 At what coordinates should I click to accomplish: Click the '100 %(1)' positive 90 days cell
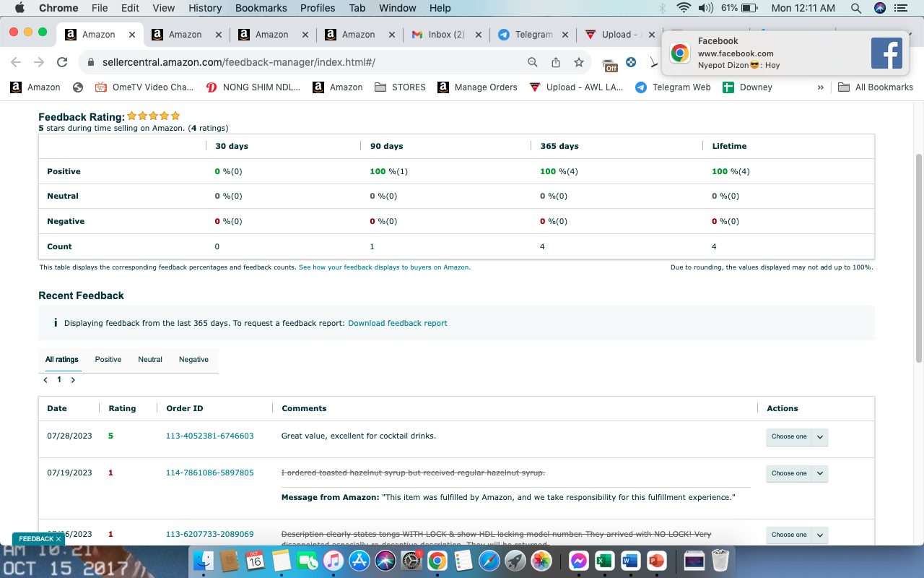pyautogui.click(x=389, y=172)
